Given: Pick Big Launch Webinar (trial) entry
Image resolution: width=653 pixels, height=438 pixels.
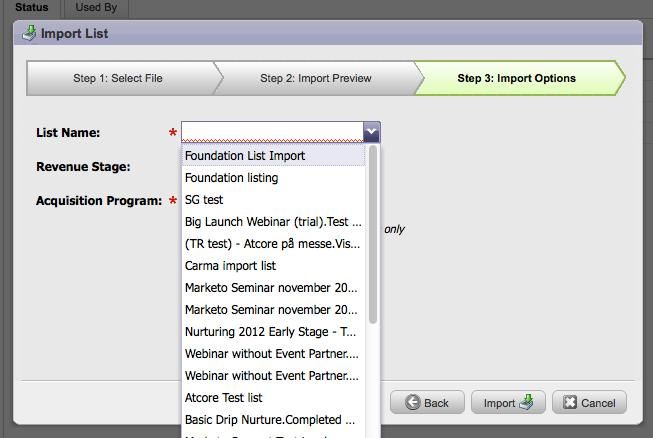Looking at the screenshot, I should click(273, 222).
